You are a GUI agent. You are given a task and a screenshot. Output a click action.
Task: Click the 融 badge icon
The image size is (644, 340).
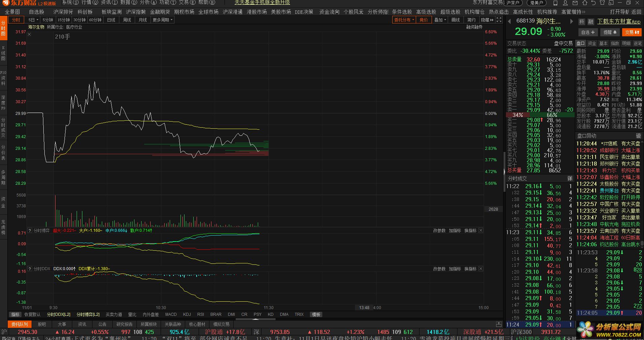591,22
